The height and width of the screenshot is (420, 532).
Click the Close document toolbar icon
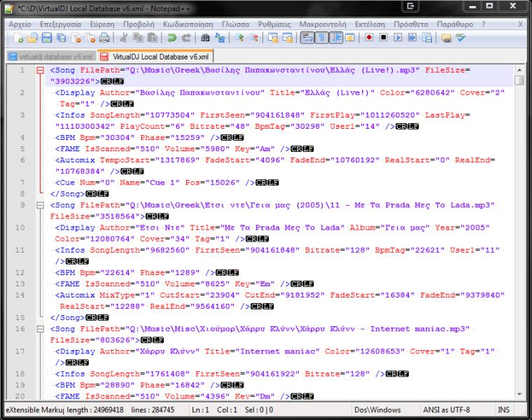(x=76, y=38)
